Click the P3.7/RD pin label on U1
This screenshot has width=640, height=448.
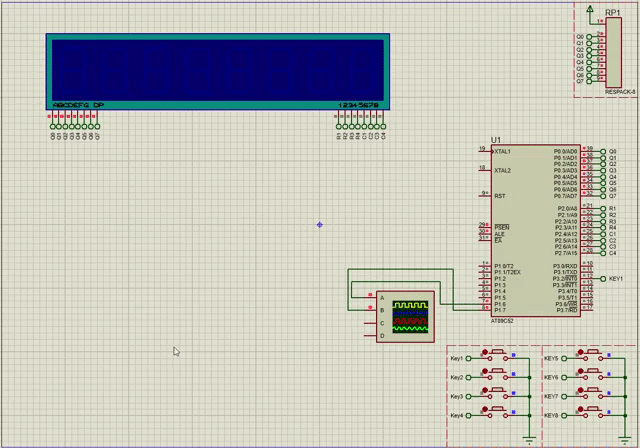(567, 310)
